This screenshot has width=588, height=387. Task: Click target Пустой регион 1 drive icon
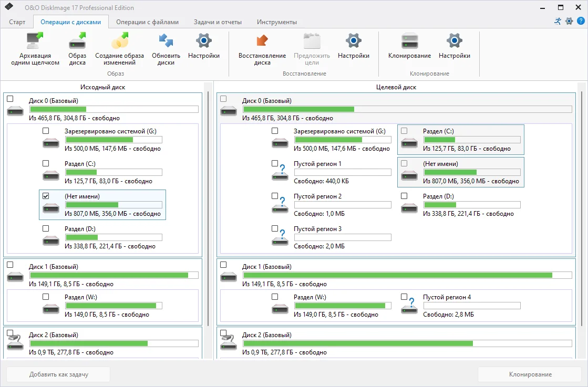[280, 173]
